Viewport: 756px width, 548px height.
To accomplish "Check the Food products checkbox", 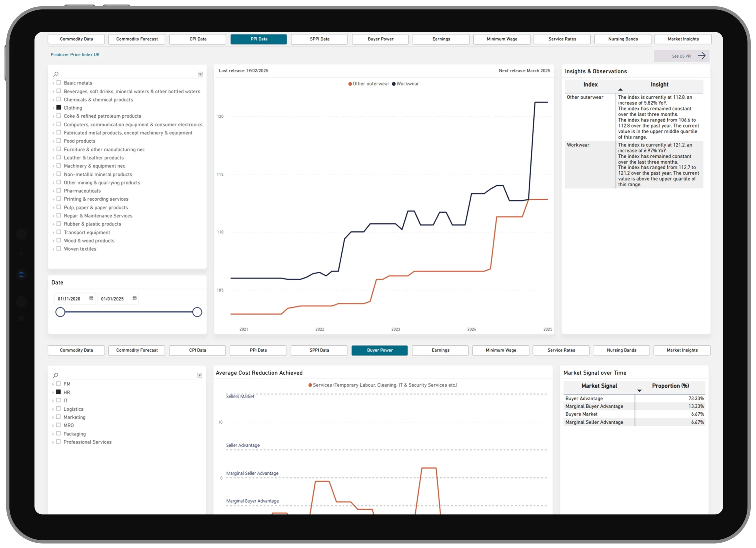I will point(59,141).
